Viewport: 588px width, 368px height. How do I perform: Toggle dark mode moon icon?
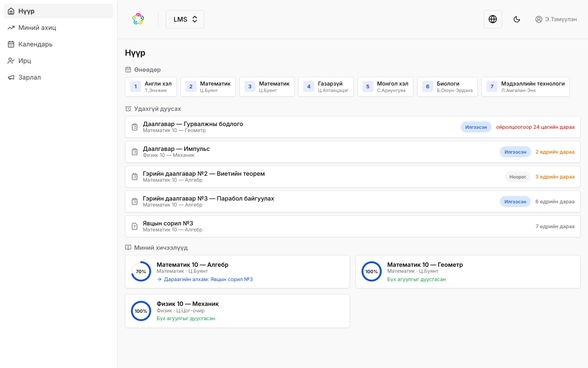(x=517, y=19)
